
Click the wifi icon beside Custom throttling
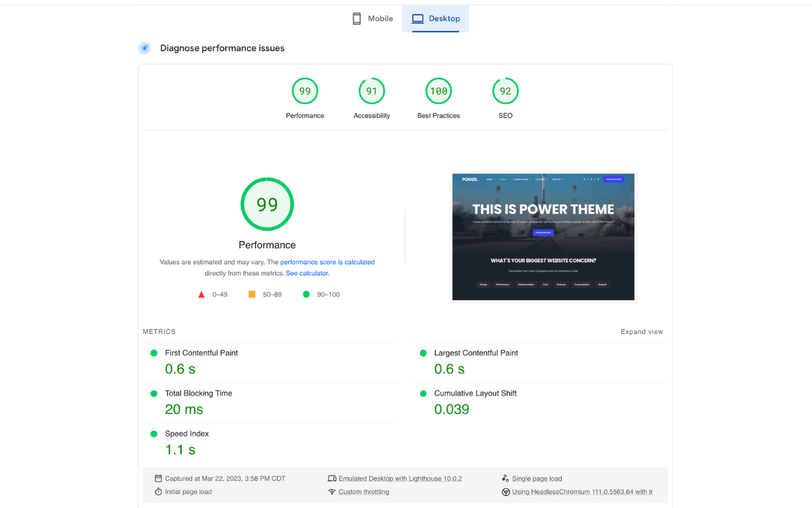coord(332,491)
